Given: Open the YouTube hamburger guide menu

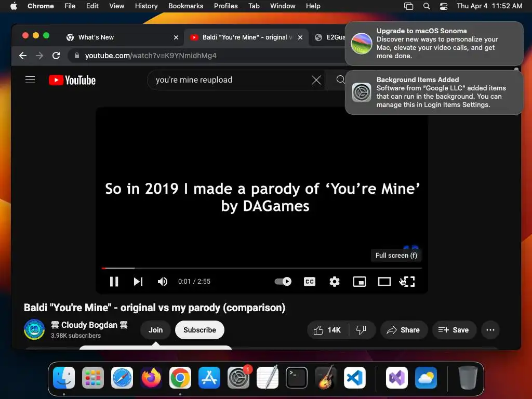Looking at the screenshot, I should pyautogui.click(x=30, y=79).
